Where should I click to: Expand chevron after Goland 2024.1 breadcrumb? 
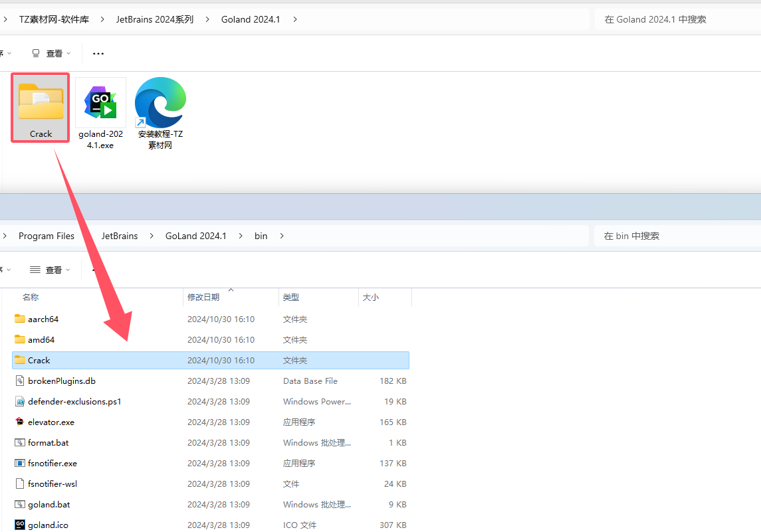point(295,19)
